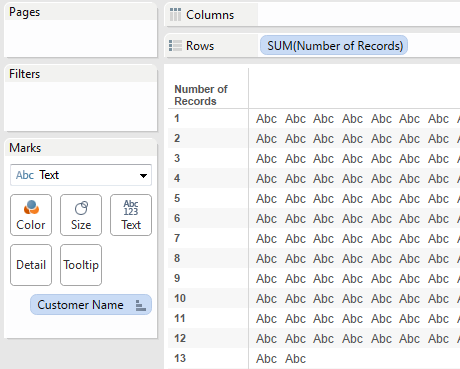Click the Size circles icon

81,208
